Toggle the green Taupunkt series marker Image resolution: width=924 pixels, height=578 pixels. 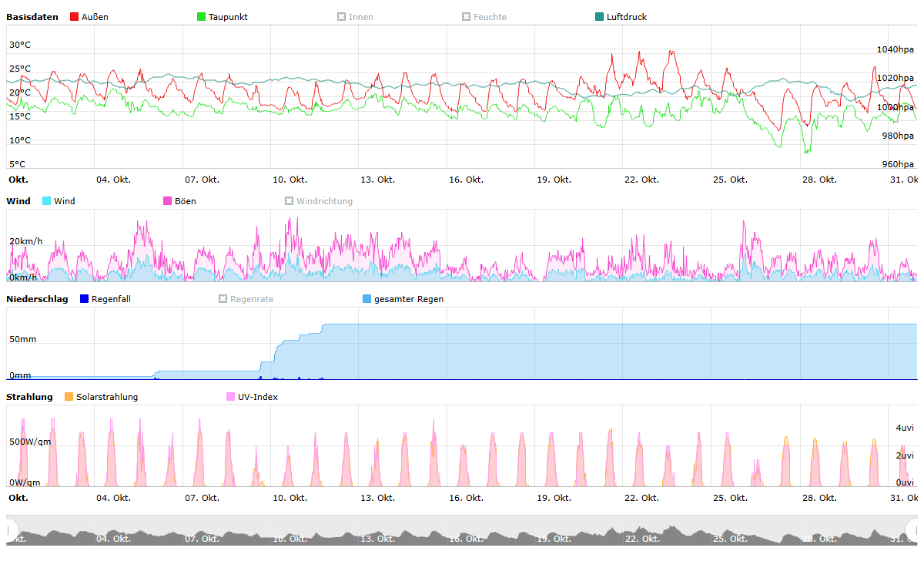point(202,17)
